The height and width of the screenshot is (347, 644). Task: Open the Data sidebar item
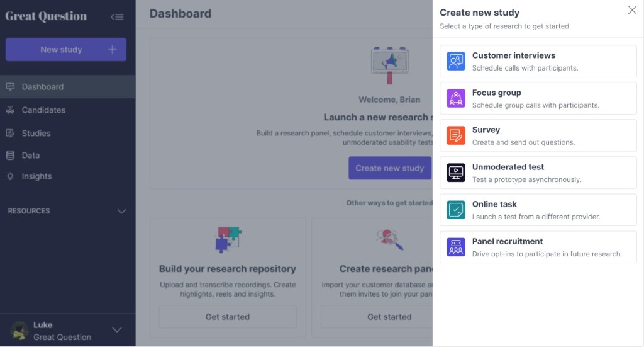(x=30, y=156)
